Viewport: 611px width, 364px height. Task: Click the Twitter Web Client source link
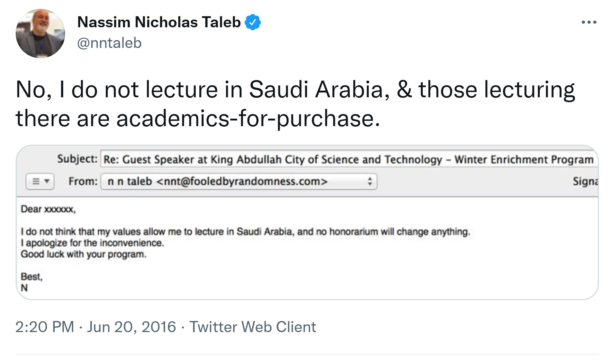253,327
